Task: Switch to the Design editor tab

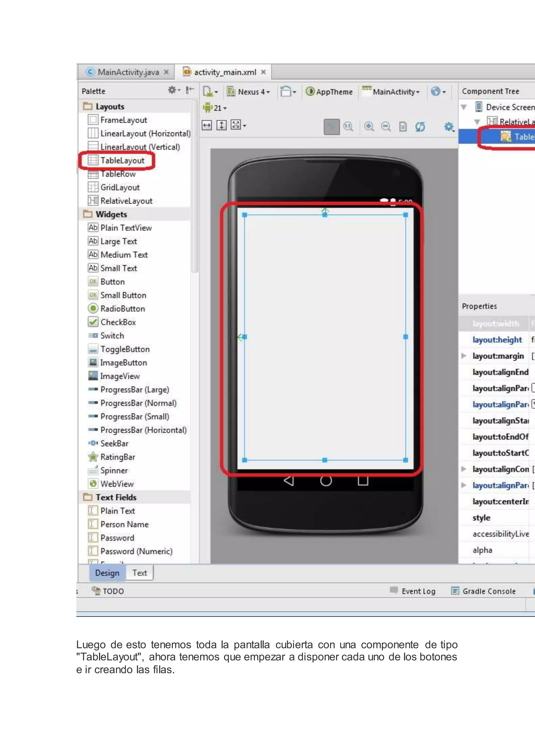Action: 107,573
